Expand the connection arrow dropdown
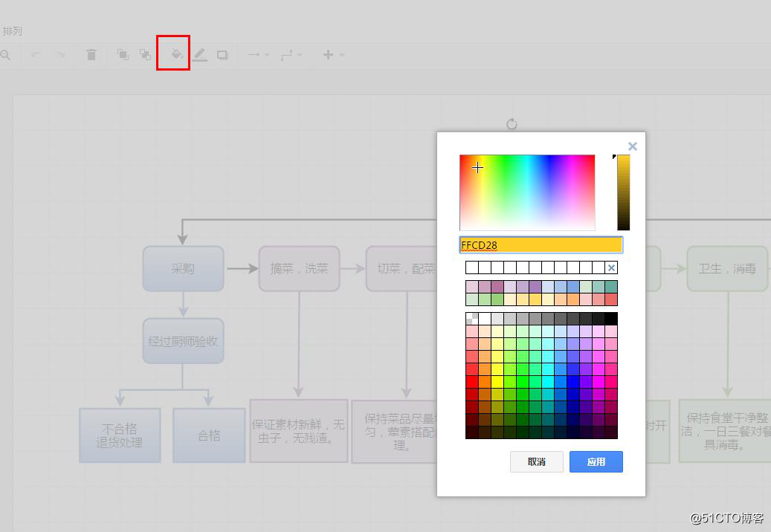 click(x=267, y=55)
